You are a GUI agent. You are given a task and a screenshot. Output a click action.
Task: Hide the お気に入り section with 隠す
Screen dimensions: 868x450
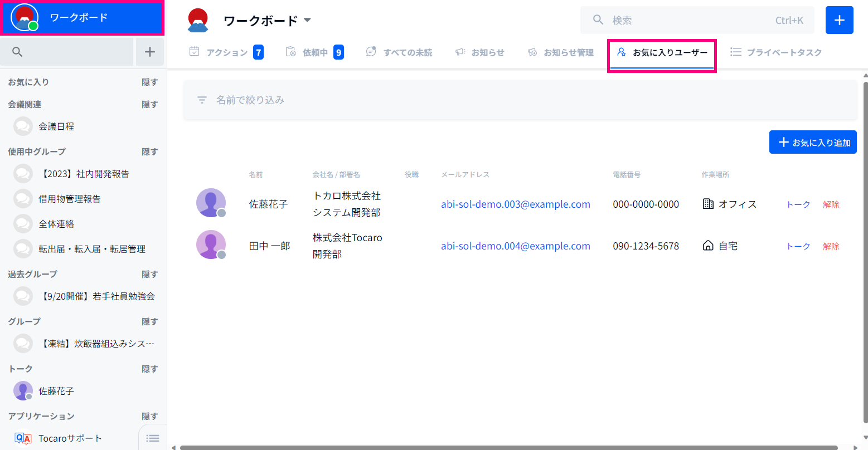(149, 81)
